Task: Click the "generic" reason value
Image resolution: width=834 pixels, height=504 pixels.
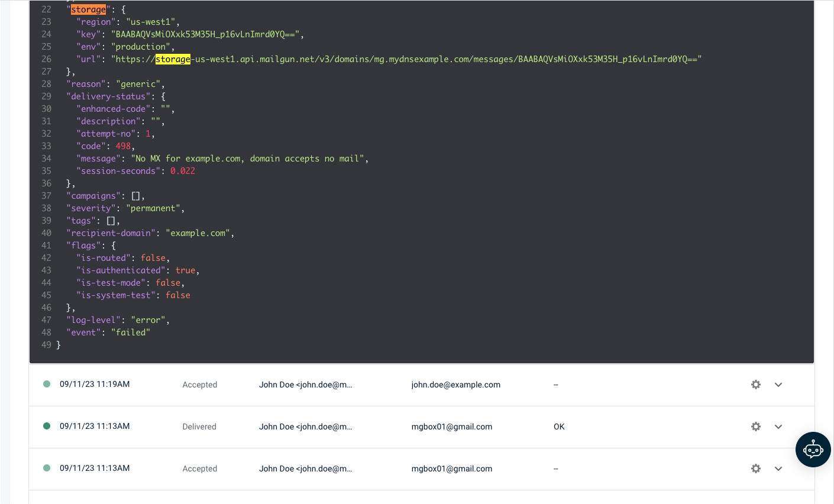Action: click(x=138, y=84)
